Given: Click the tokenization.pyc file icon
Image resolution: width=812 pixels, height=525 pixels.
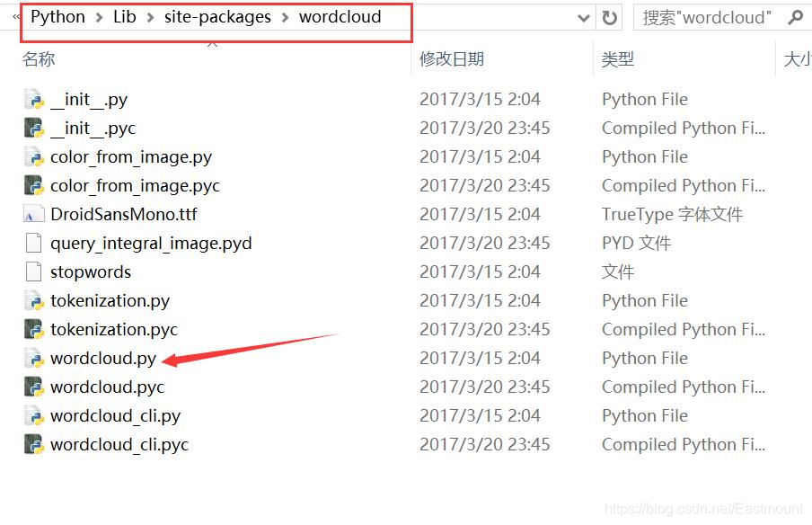Looking at the screenshot, I should click(33, 329).
